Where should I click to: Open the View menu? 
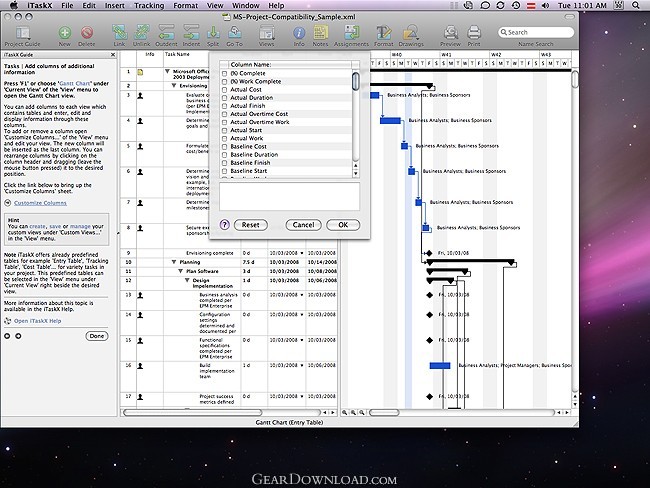pos(215,5)
